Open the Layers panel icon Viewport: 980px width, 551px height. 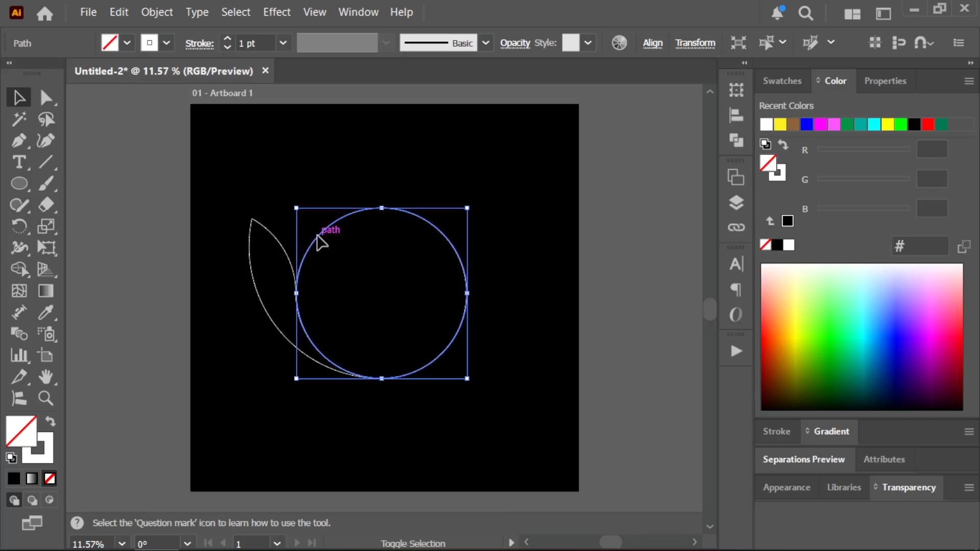coord(736,203)
